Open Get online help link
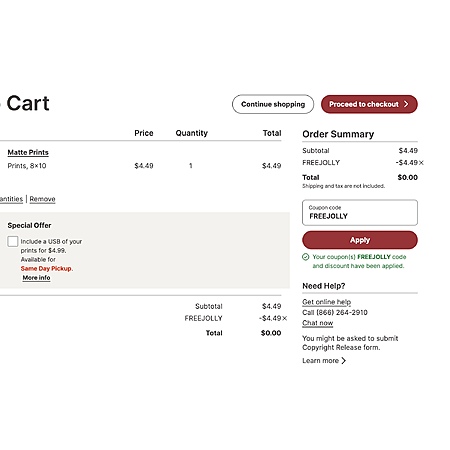 point(326,302)
